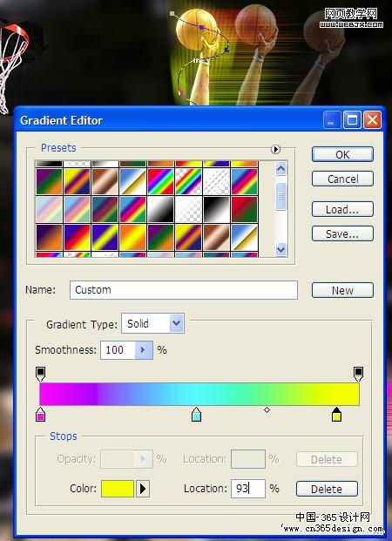Select the magenta color stop below gradient
Image resolution: width=392 pixels, height=541 pixels.
tap(40, 414)
